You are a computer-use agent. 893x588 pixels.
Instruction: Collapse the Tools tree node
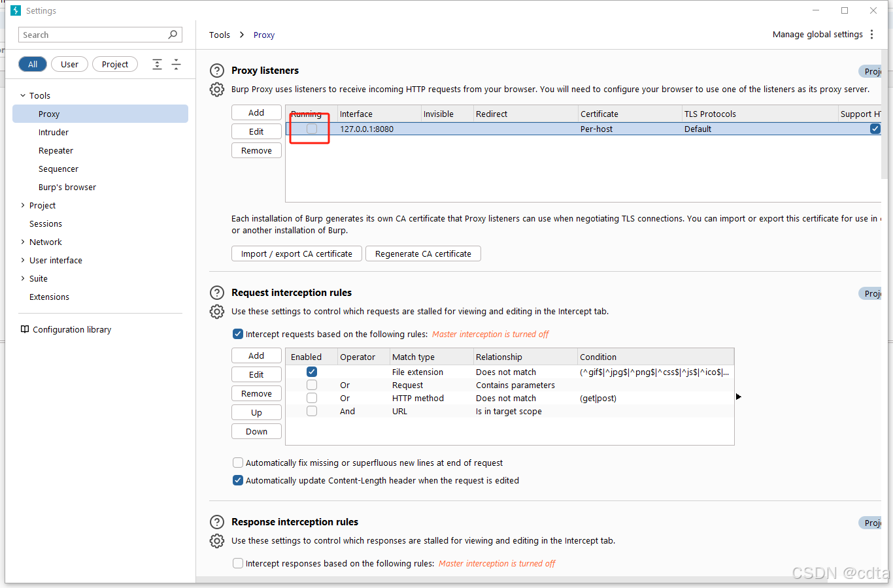23,95
